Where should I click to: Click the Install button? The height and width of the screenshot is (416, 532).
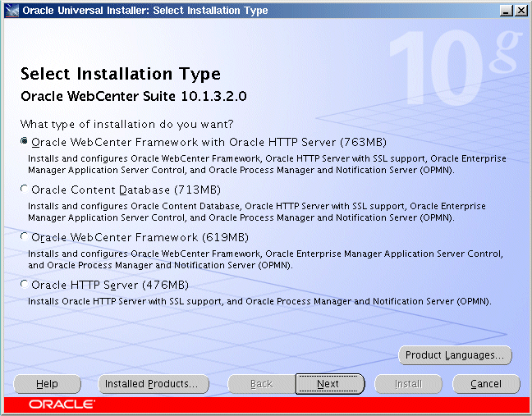408,384
